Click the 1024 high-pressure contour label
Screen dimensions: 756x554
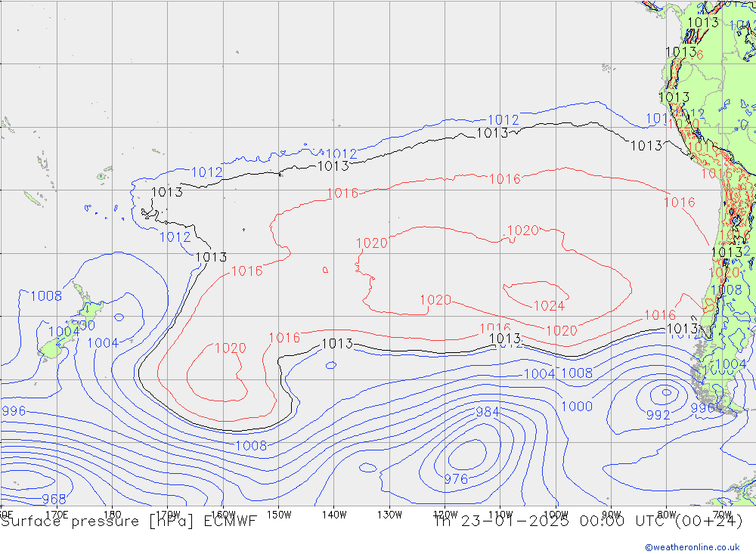click(x=549, y=305)
